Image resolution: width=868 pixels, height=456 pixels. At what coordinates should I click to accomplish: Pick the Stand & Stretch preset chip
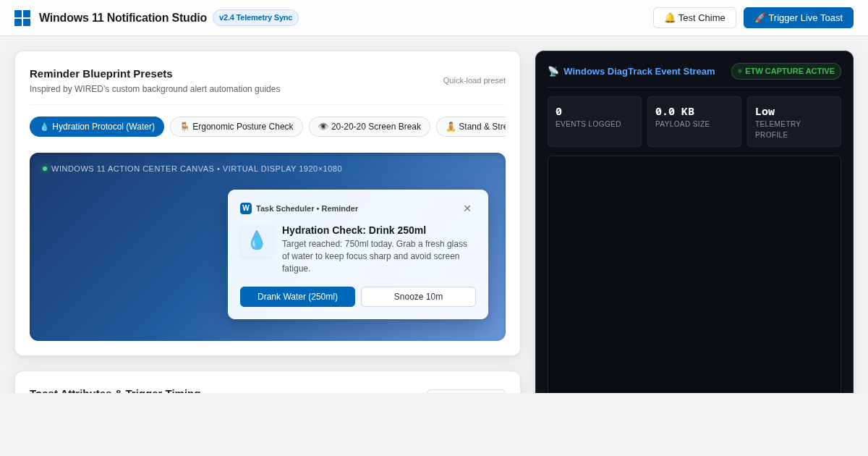(x=471, y=127)
